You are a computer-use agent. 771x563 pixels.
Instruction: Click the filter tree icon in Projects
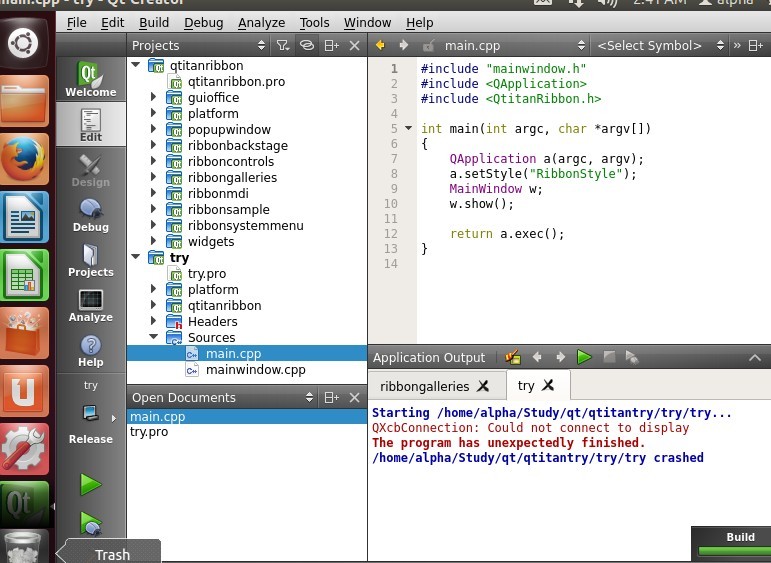(283, 45)
